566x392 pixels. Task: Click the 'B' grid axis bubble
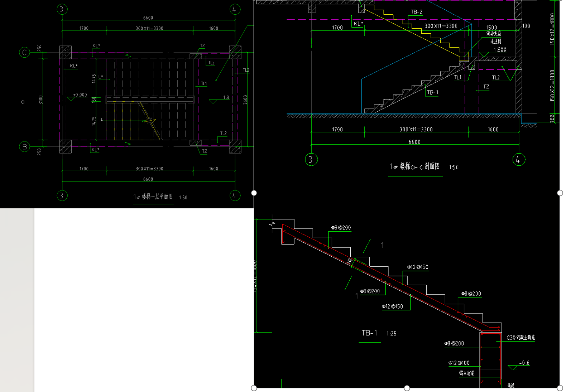[x=24, y=146]
